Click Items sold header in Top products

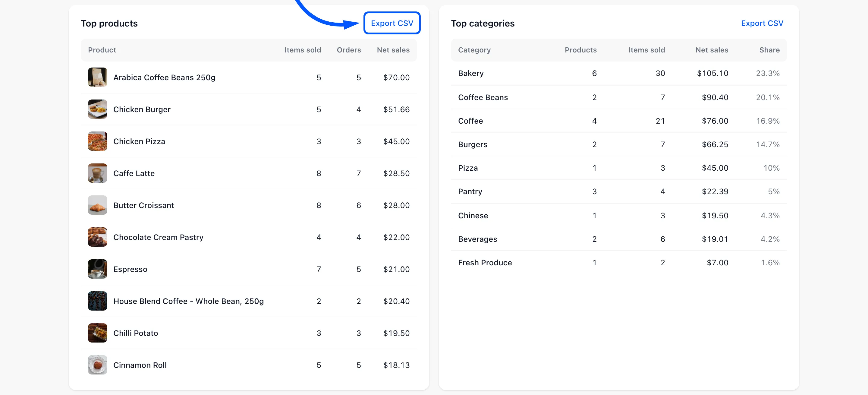[303, 50]
